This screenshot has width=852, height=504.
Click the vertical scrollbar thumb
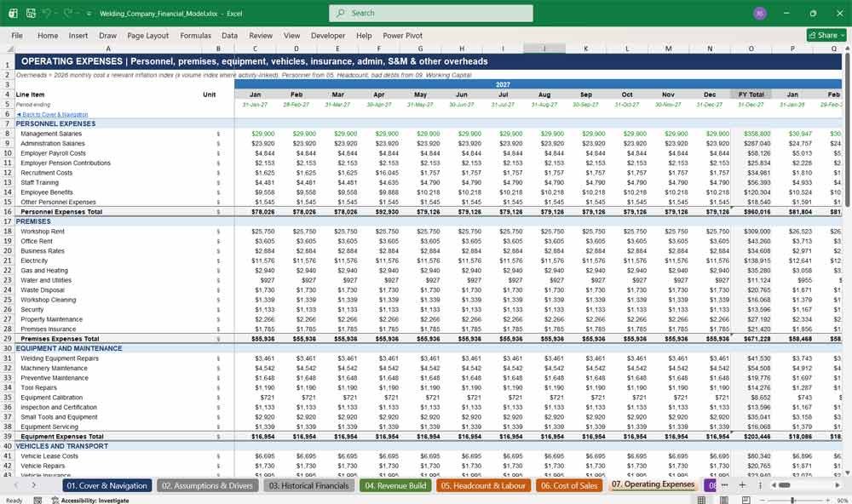point(847,129)
